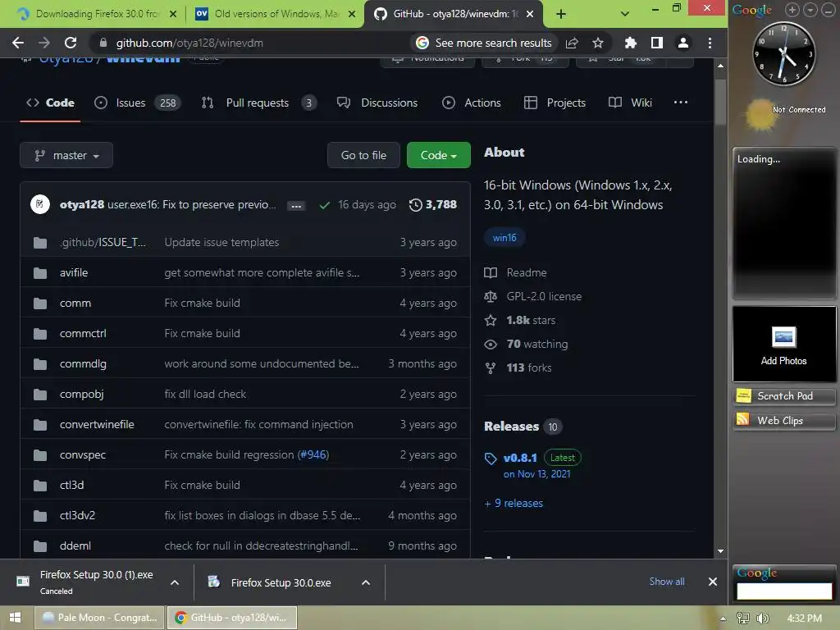Open the Projects tab

555,103
